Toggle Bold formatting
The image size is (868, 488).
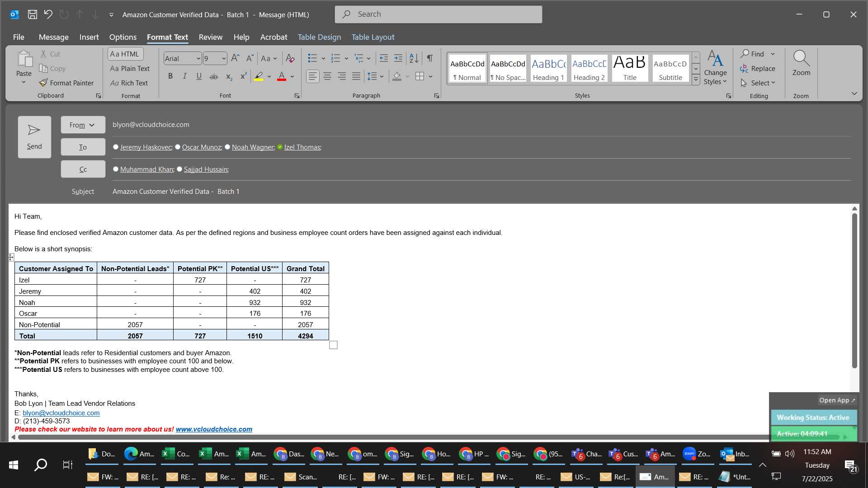point(170,76)
